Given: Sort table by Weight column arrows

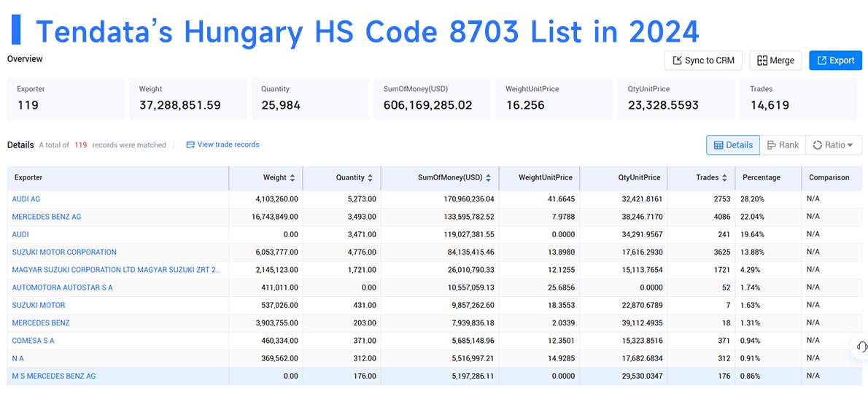Looking at the screenshot, I should [x=292, y=177].
